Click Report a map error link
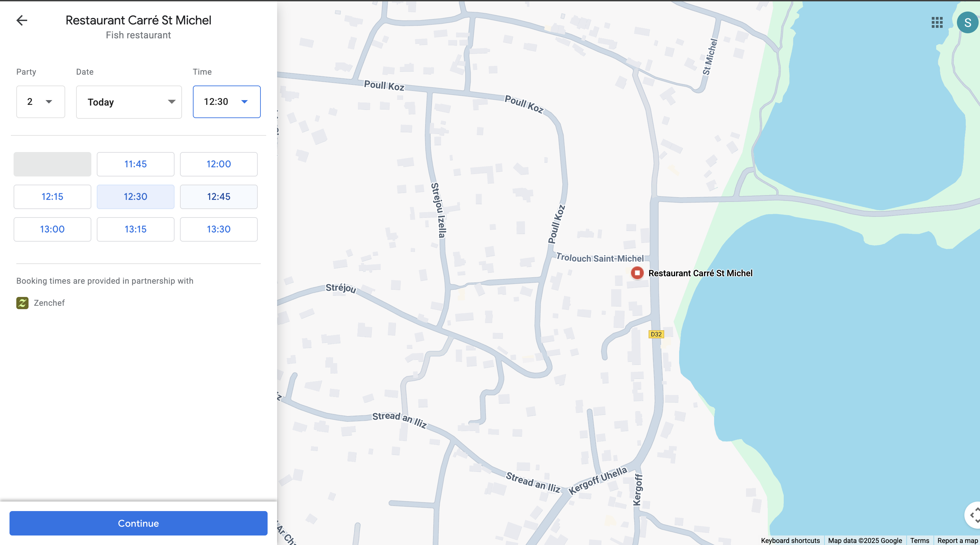 click(957, 541)
